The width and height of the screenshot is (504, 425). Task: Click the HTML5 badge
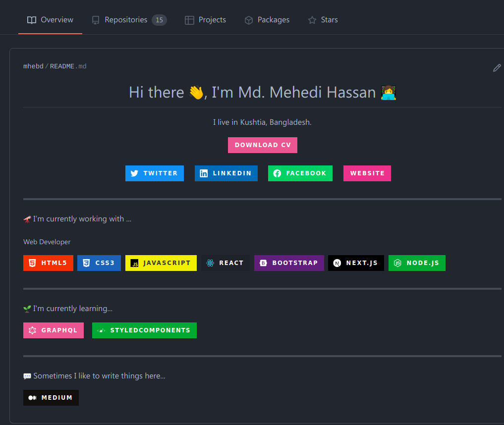[x=48, y=263]
